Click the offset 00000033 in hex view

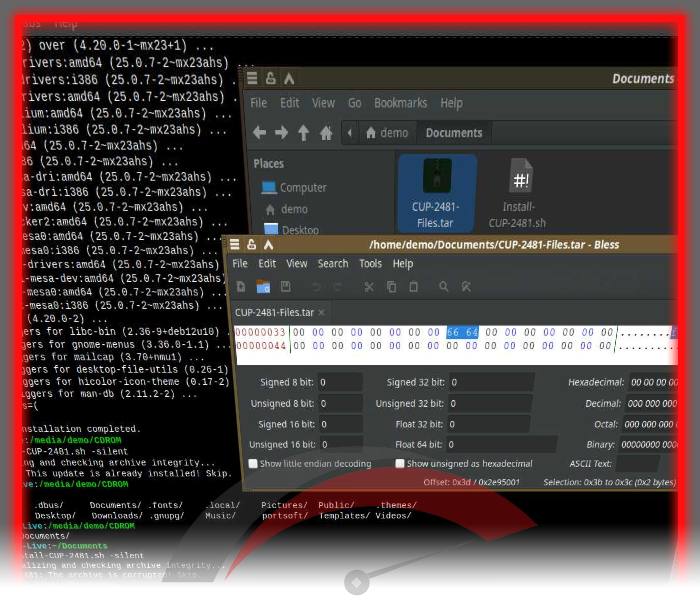pos(260,332)
